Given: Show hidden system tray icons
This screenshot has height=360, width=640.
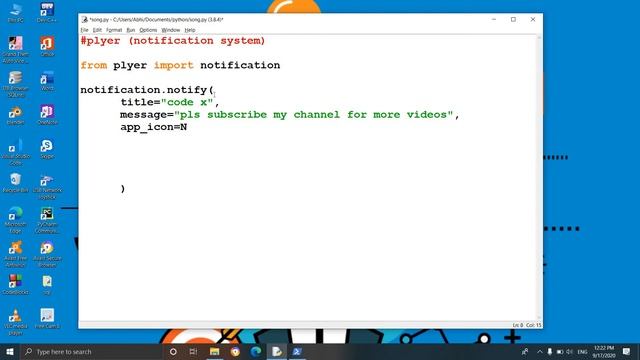Looking at the screenshot, I should [x=540, y=351].
